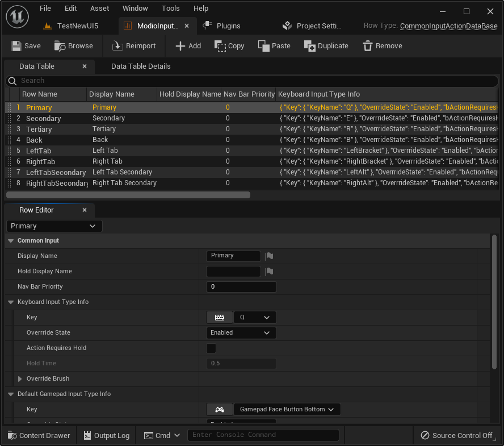Open the row selector dropdown showing Primary
The width and height of the screenshot is (504, 446).
[x=54, y=226]
